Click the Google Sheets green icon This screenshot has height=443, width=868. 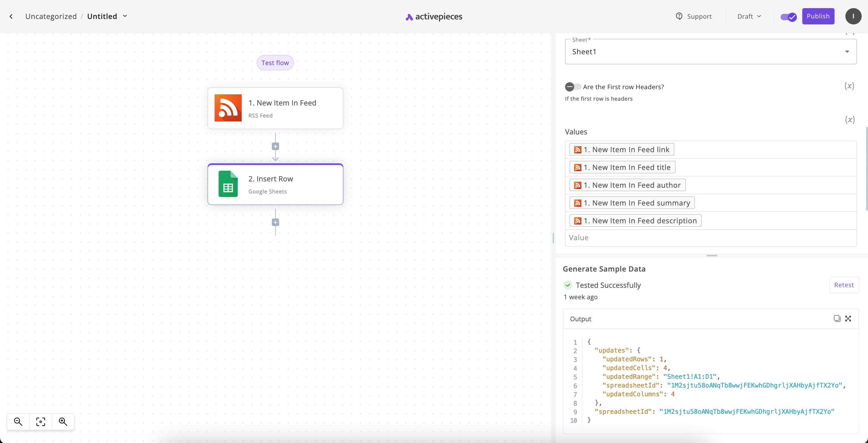(228, 184)
